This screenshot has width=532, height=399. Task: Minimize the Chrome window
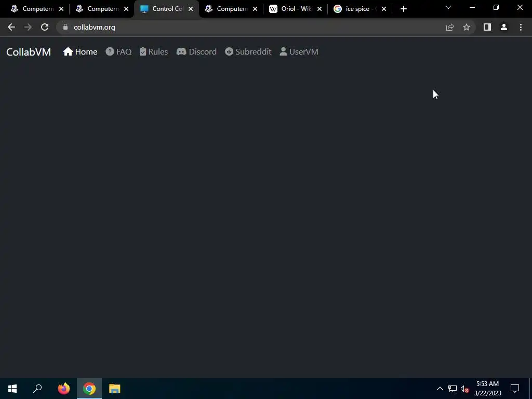pos(472,7)
